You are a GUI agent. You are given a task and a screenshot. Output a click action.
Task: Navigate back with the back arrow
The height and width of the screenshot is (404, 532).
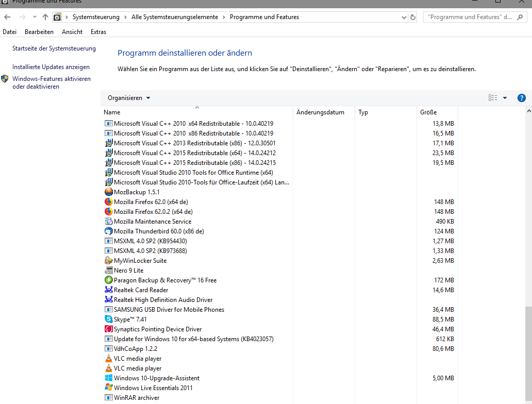[7, 17]
